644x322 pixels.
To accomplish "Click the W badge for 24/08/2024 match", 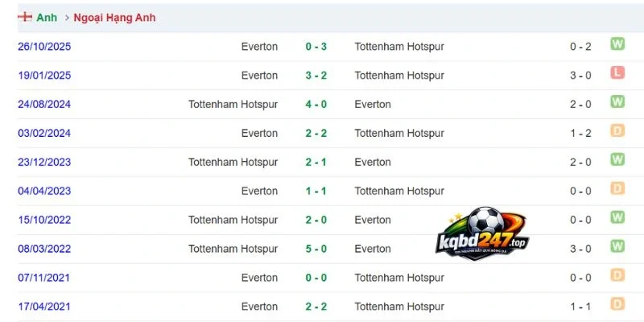I will tap(617, 101).
